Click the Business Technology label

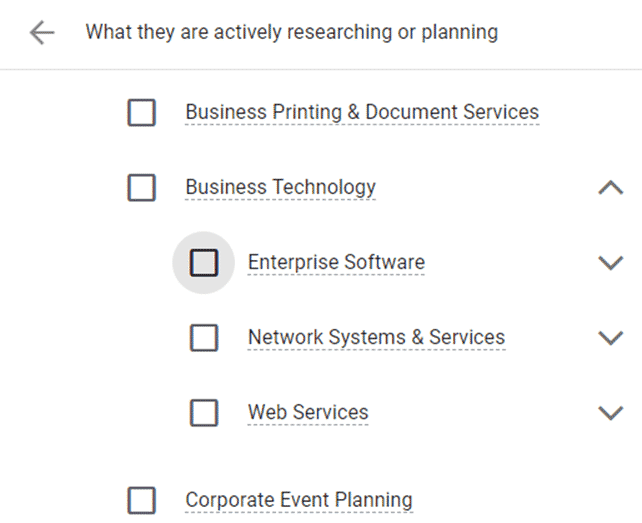(x=280, y=188)
